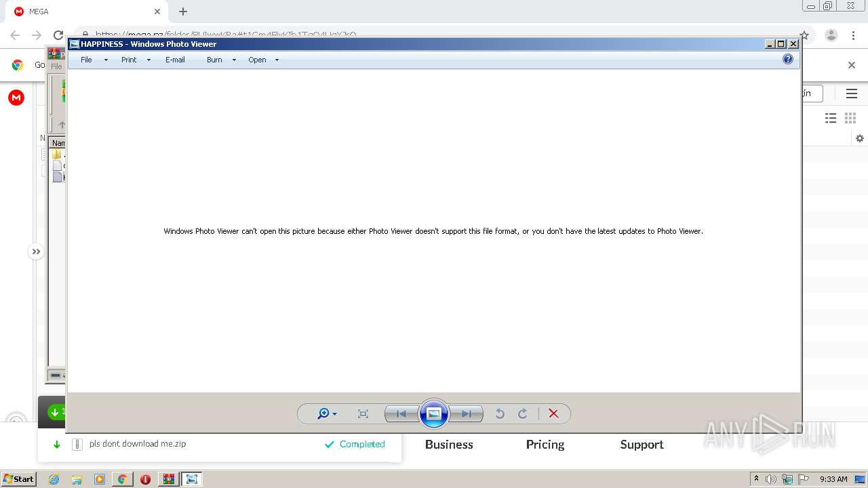Expand MEGA sidebar double-chevron
This screenshot has width=868, height=488.
[x=36, y=251]
